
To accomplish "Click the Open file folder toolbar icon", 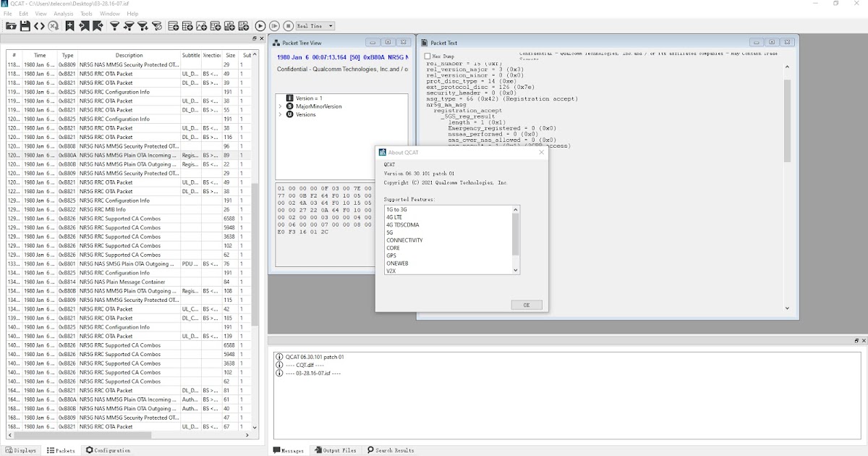I will pyautogui.click(x=11, y=26).
